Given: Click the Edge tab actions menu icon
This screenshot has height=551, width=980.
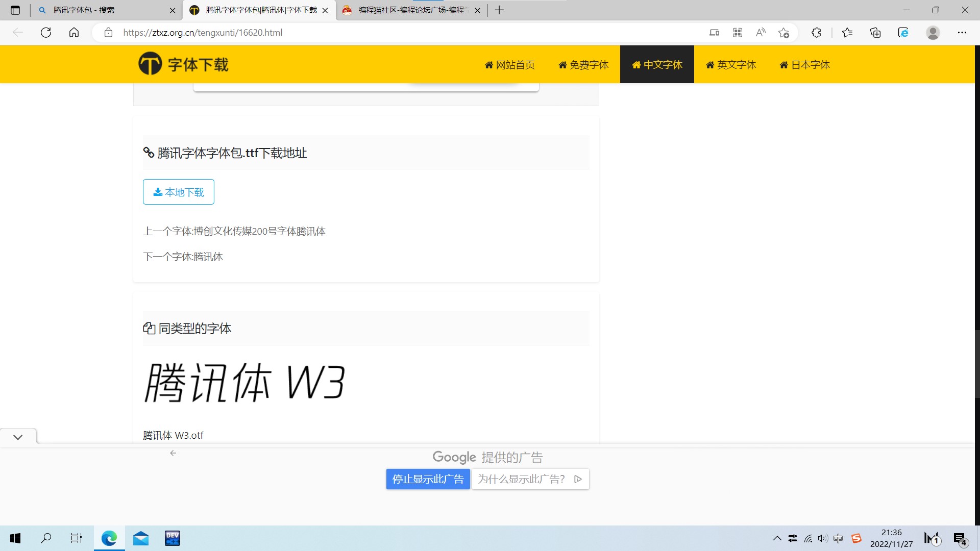Looking at the screenshot, I should (15, 10).
